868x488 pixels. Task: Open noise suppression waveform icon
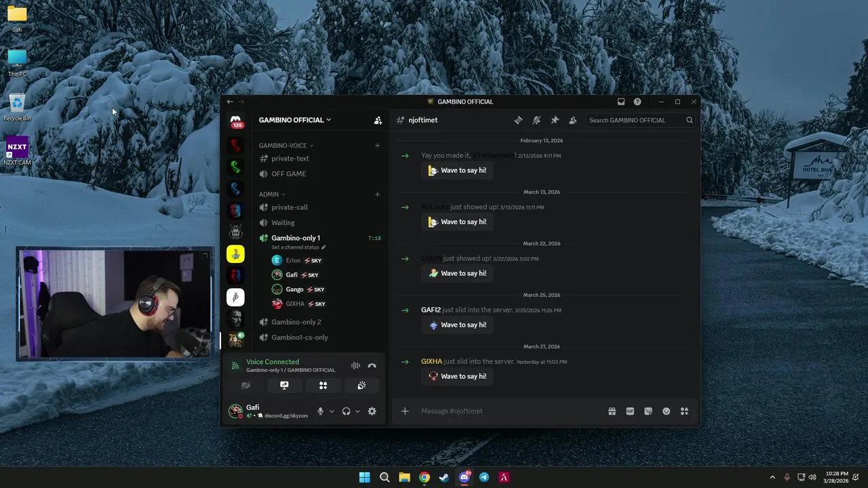click(x=355, y=365)
